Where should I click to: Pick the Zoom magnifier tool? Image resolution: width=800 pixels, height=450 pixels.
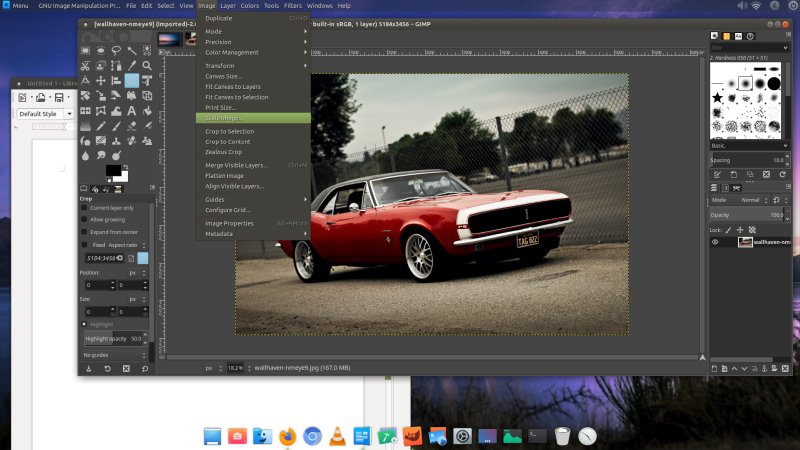(148, 64)
